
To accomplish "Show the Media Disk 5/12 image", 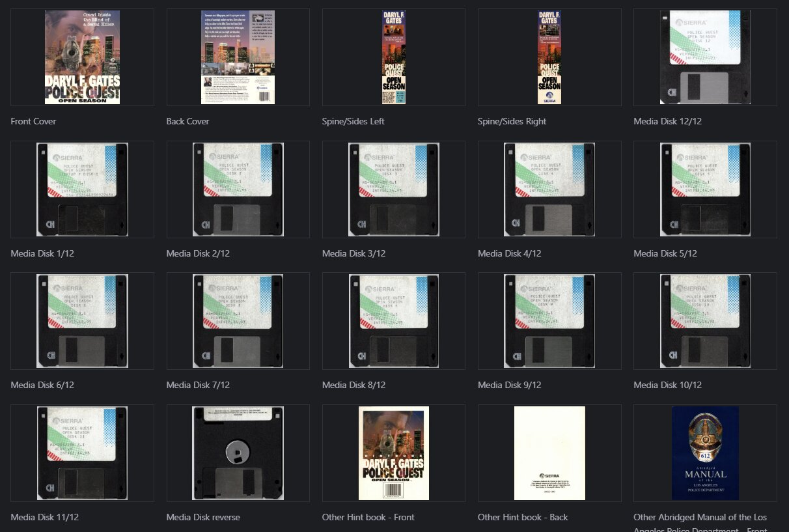I will (x=705, y=189).
